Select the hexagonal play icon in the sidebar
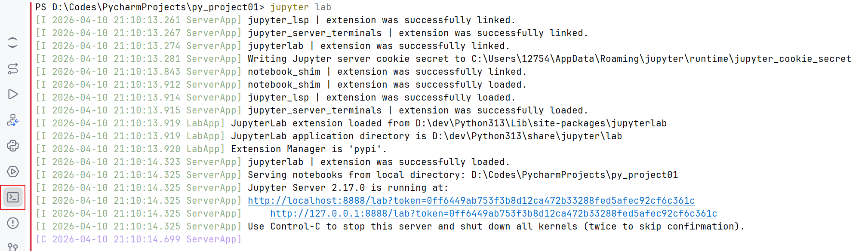The image size is (868, 251). click(13, 171)
